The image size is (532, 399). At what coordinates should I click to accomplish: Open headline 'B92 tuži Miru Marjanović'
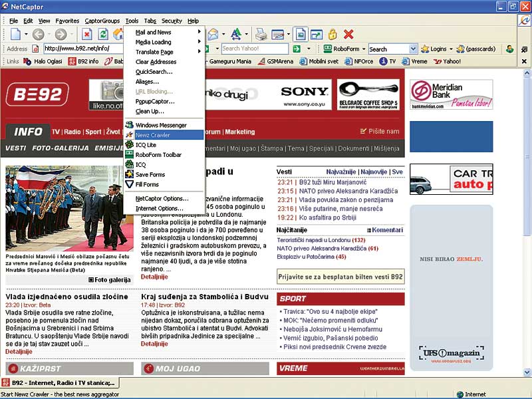click(x=333, y=182)
